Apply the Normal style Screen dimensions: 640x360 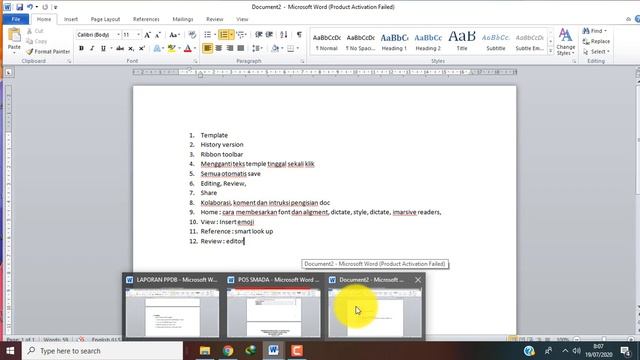[327, 42]
